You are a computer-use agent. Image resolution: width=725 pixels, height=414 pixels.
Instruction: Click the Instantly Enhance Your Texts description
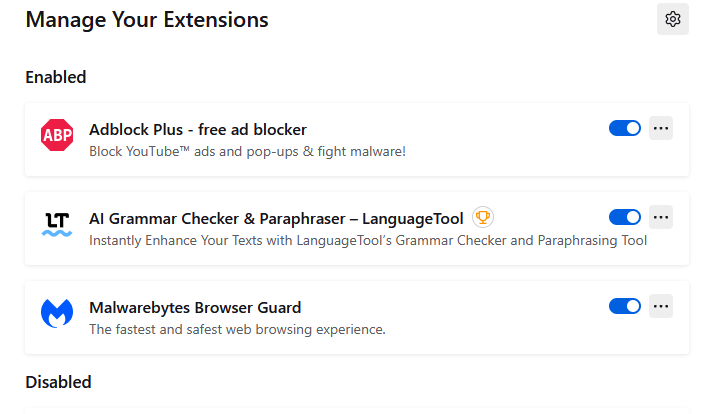pos(368,241)
